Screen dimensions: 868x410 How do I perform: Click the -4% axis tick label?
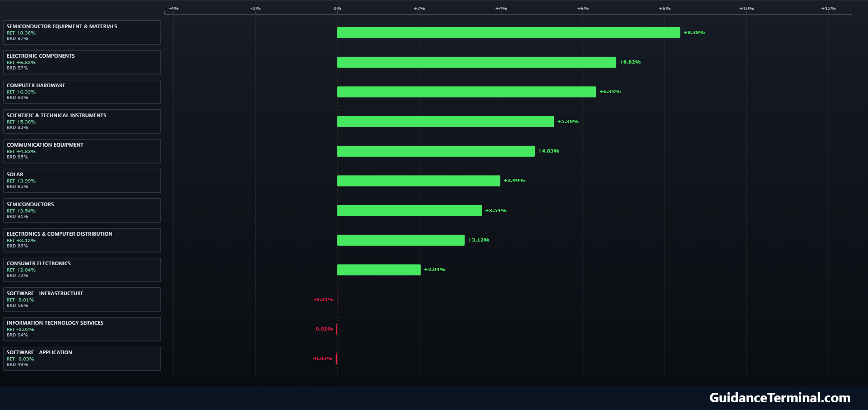174,9
